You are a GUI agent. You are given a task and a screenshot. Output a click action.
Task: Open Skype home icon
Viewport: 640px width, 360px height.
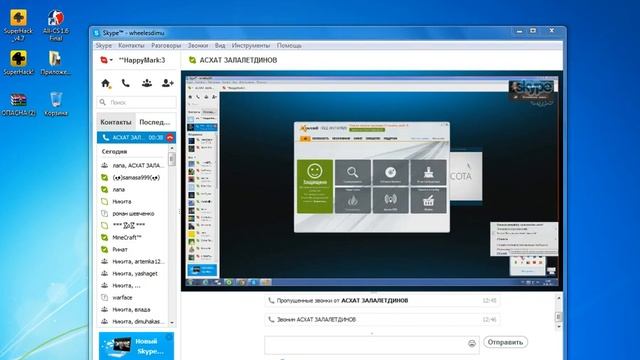pyautogui.click(x=105, y=83)
